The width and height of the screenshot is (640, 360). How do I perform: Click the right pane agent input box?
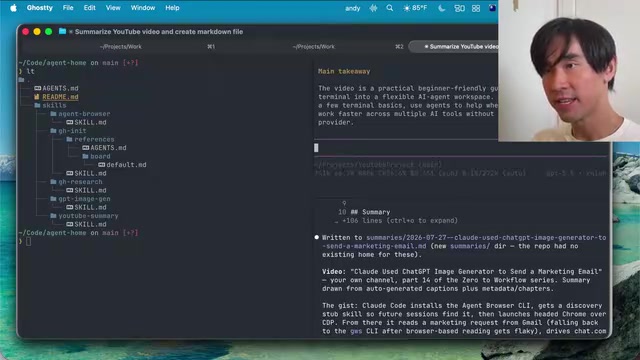(x=461, y=148)
